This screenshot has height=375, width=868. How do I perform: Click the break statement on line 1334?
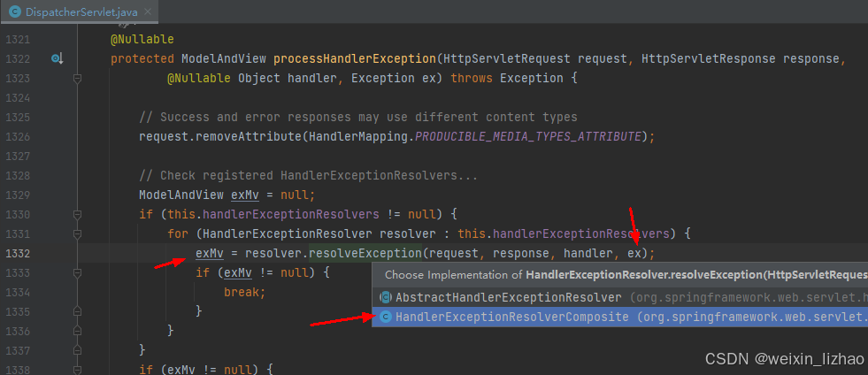click(x=245, y=292)
